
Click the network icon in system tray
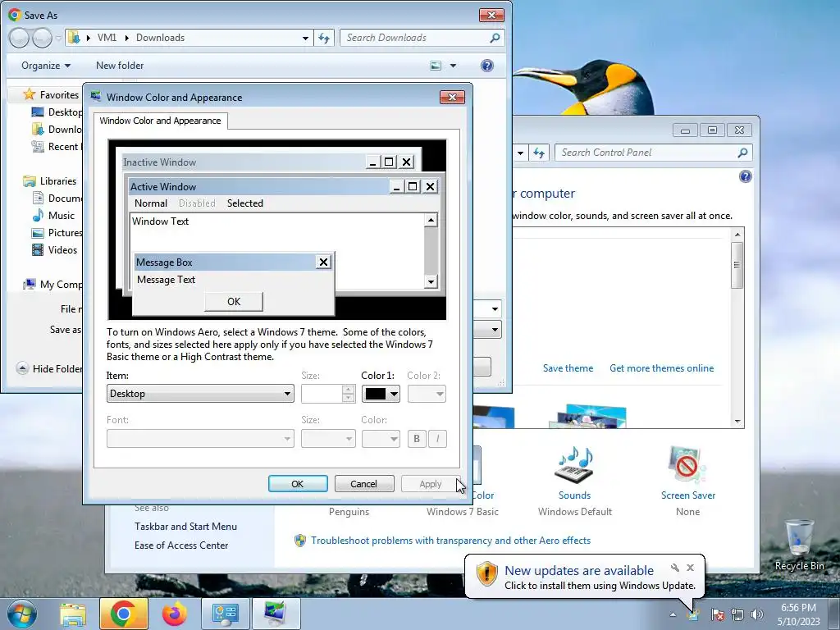point(737,614)
